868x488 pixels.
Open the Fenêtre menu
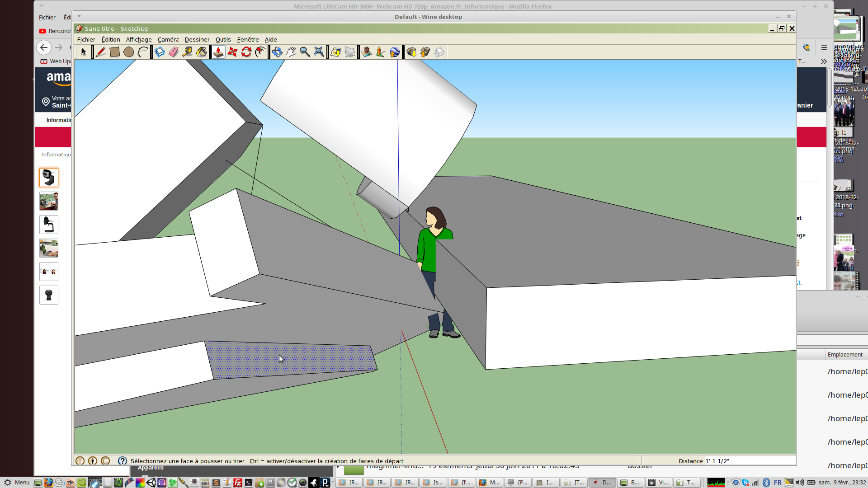click(248, 40)
